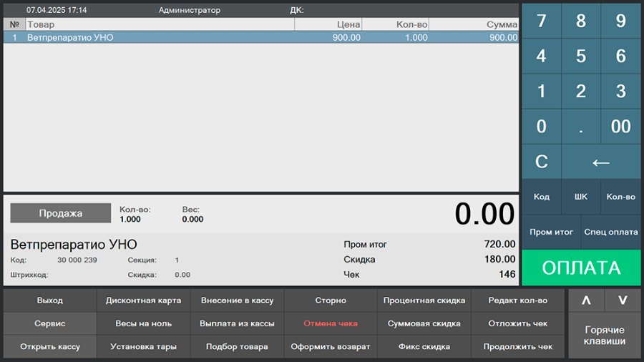This screenshot has height=362, width=644.
Task: Click Редакт кол-во
Action: click(518, 300)
